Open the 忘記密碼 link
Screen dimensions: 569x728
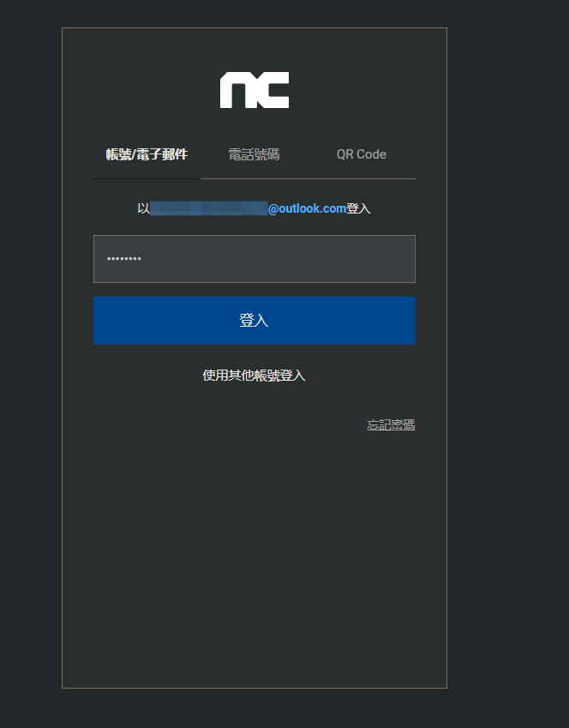tap(391, 424)
